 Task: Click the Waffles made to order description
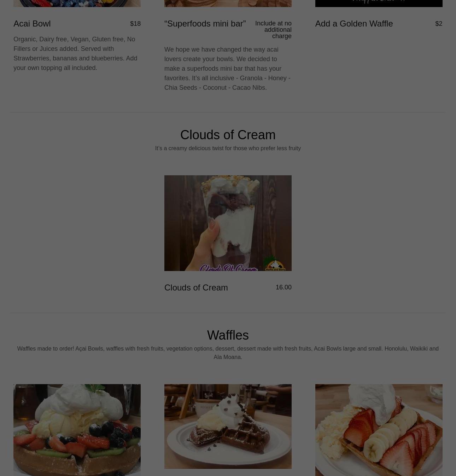tap(228, 353)
